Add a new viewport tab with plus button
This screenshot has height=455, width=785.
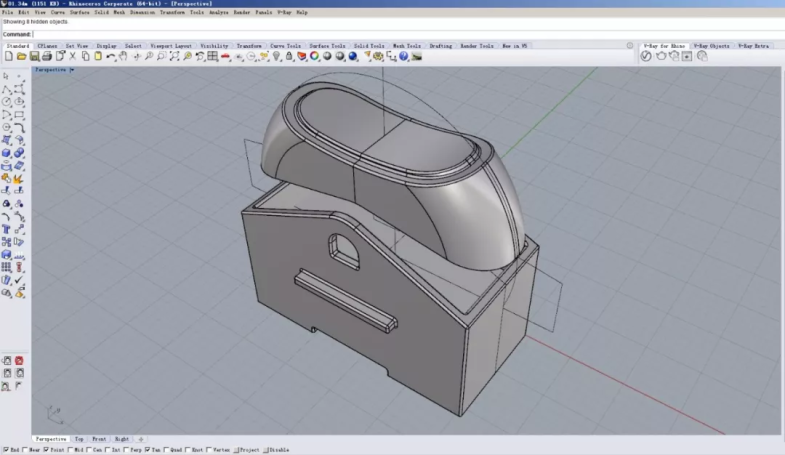140,439
